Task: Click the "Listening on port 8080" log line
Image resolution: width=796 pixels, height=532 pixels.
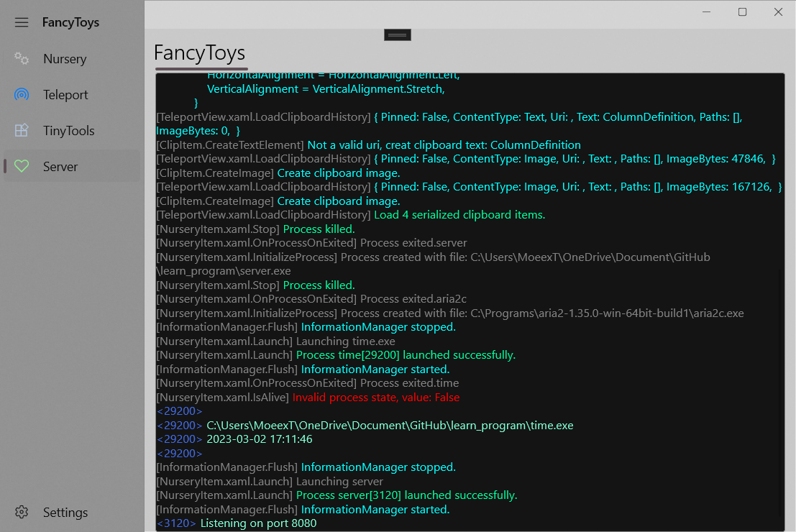Action: click(x=258, y=523)
